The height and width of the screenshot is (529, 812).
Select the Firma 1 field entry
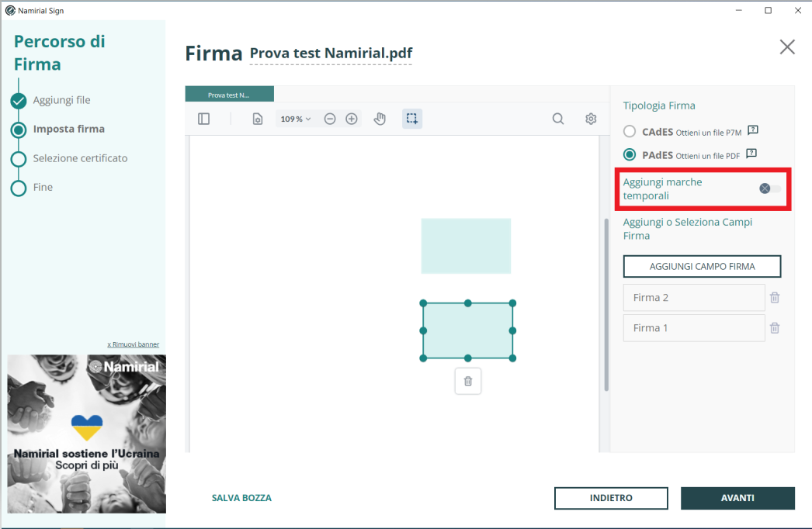tap(694, 327)
